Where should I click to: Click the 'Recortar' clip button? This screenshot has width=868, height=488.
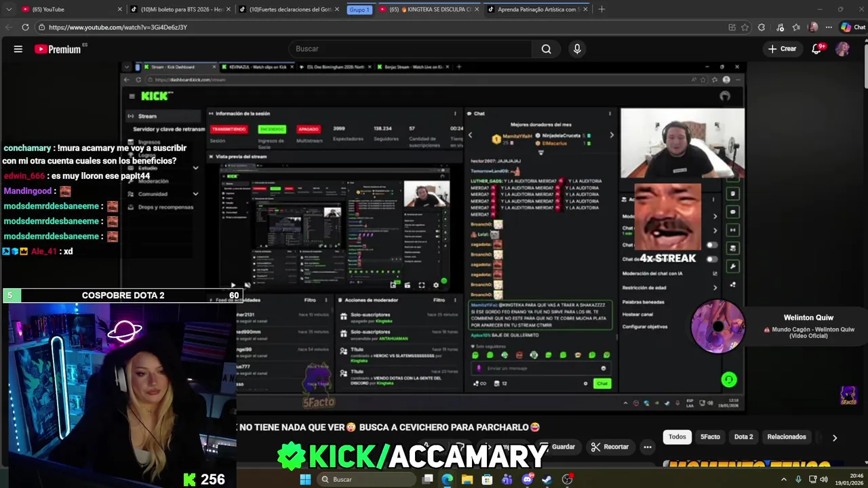610,447
